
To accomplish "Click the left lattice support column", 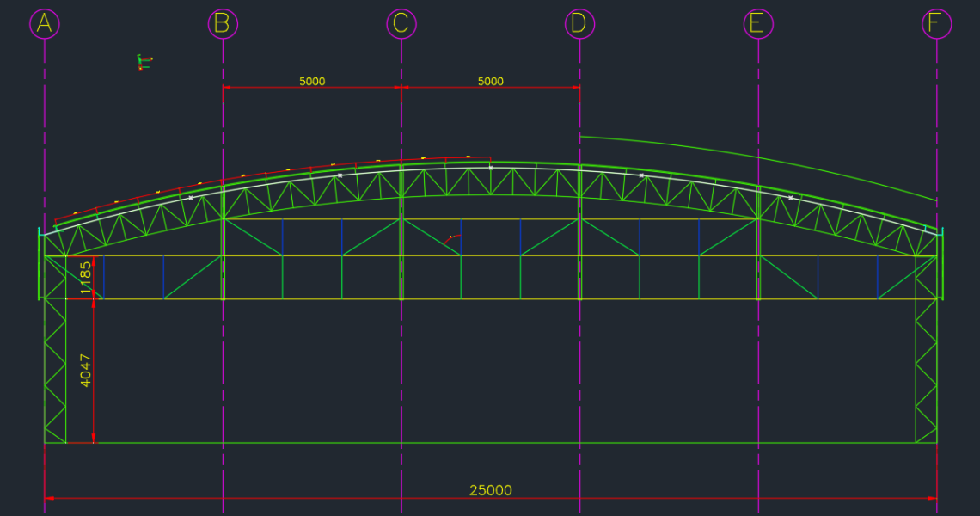I will click(55, 370).
